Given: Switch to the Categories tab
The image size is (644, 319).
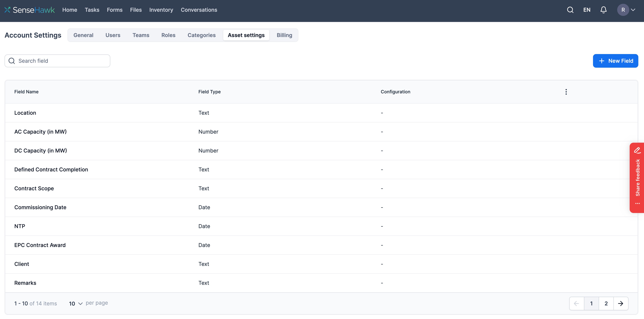Looking at the screenshot, I should 202,35.
